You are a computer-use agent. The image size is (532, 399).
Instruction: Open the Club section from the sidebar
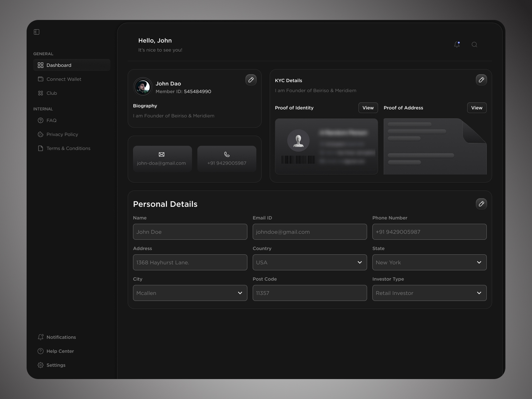pos(52,93)
